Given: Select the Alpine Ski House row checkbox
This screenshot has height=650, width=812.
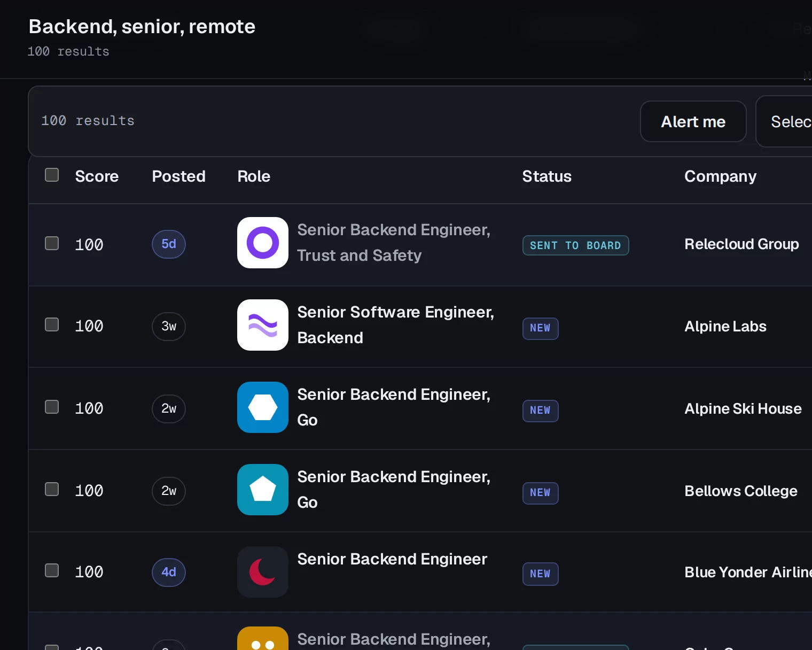Looking at the screenshot, I should tap(52, 407).
